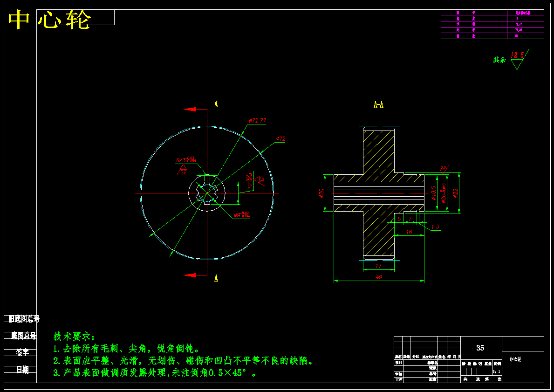Click the 技术要求 heading text
This screenshot has width=554, height=392.
click(74, 336)
